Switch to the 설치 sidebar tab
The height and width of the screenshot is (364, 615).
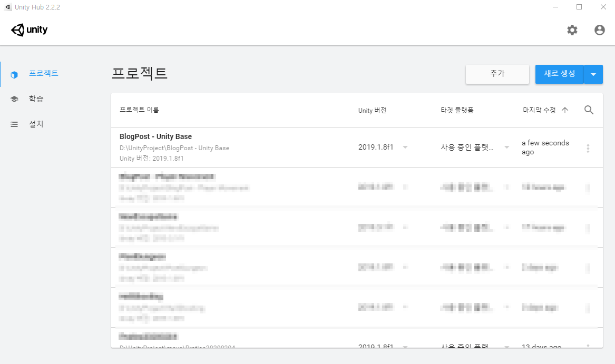tap(36, 124)
